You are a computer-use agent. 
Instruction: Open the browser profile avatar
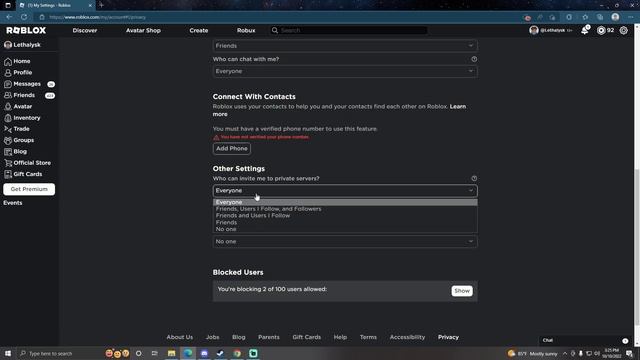615,17
